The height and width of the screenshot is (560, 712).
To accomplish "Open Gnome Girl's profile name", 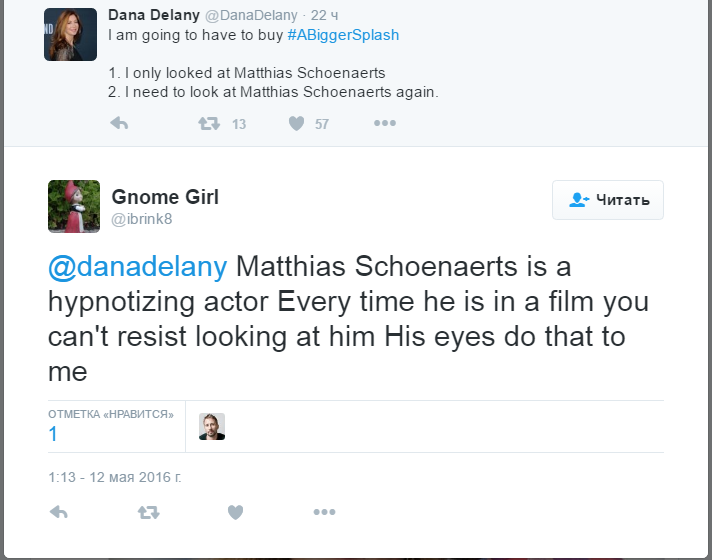I will [x=165, y=196].
